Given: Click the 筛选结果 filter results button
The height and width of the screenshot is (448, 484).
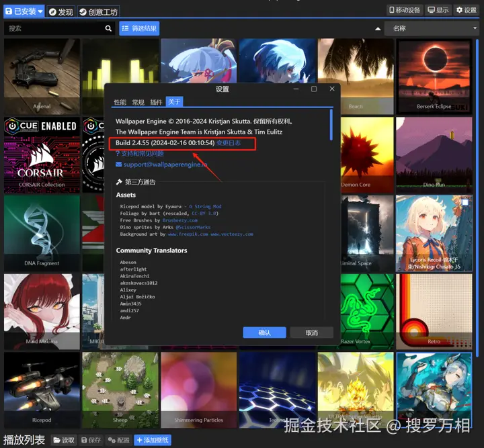Looking at the screenshot, I should click(x=139, y=28).
